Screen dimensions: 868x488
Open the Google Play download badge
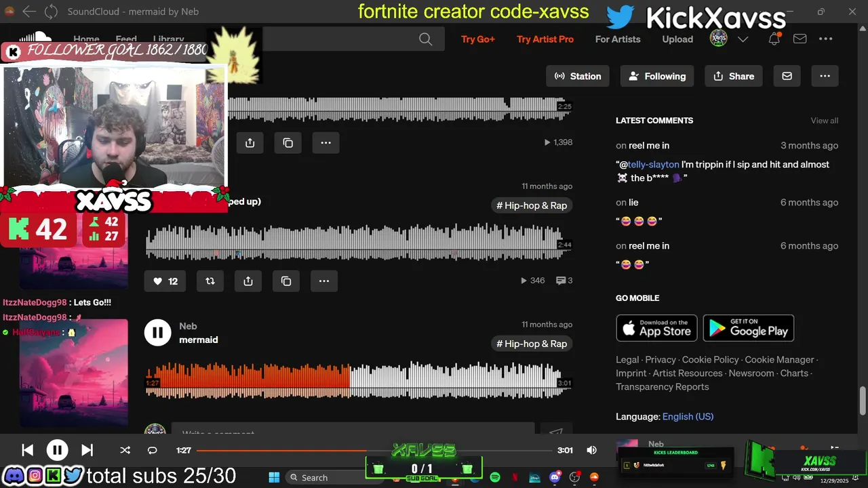point(749,328)
